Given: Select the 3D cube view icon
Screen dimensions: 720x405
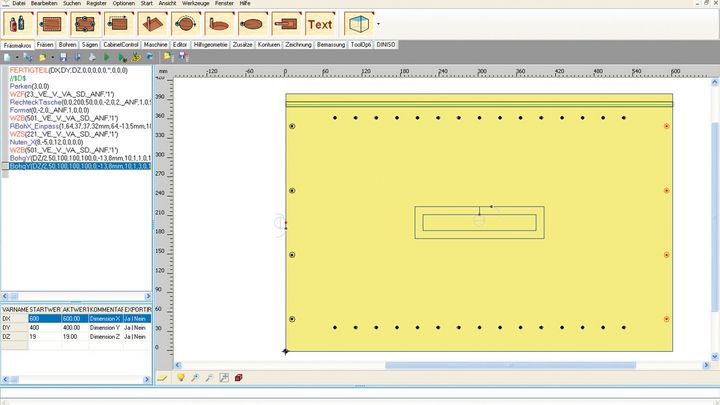Looking at the screenshot, I should point(357,23).
